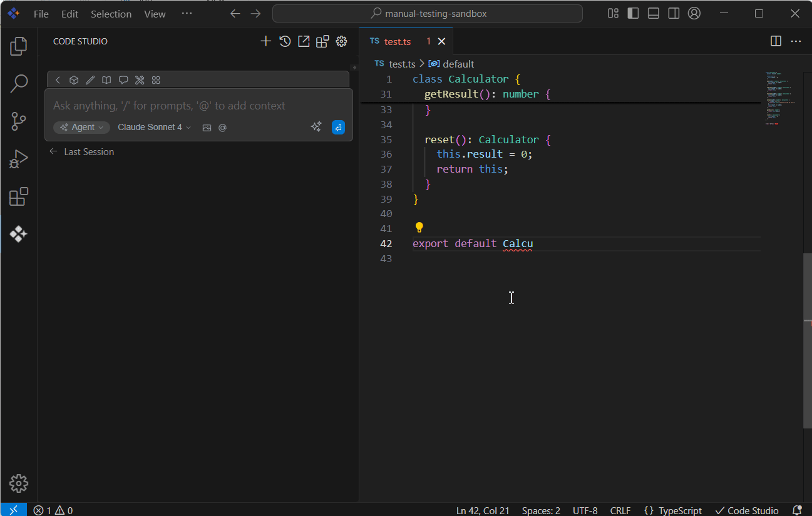The width and height of the screenshot is (812, 516).
Task: Open the Agent mode dropdown
Action: pos(81,128)
